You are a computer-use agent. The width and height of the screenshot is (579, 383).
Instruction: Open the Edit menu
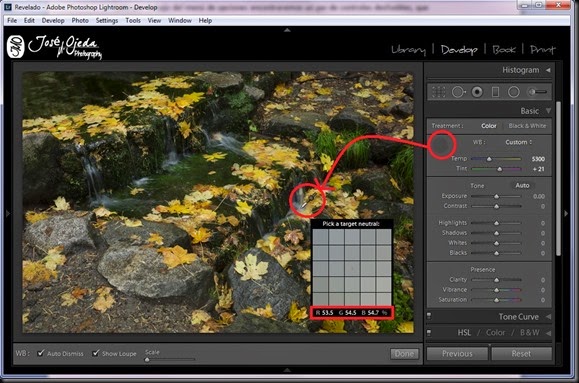pos(29,20)
